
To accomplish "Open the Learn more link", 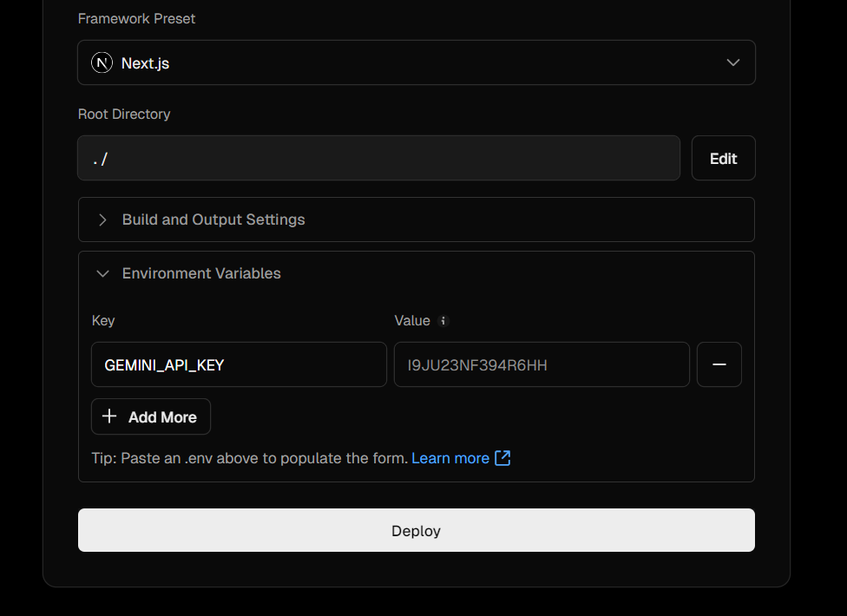I will coord(450,458).
